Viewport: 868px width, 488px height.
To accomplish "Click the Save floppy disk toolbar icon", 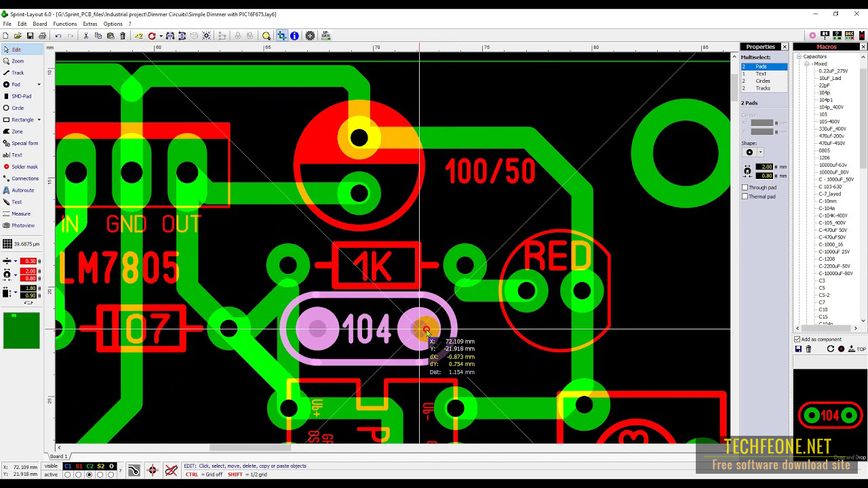I will pyautogui.click(x=30, y=36).
